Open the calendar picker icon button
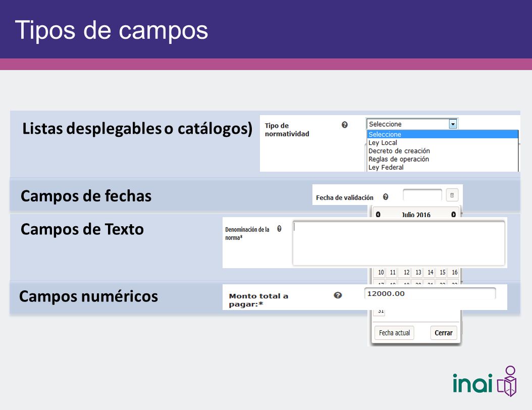532x410 pixels. coord(452,195)
